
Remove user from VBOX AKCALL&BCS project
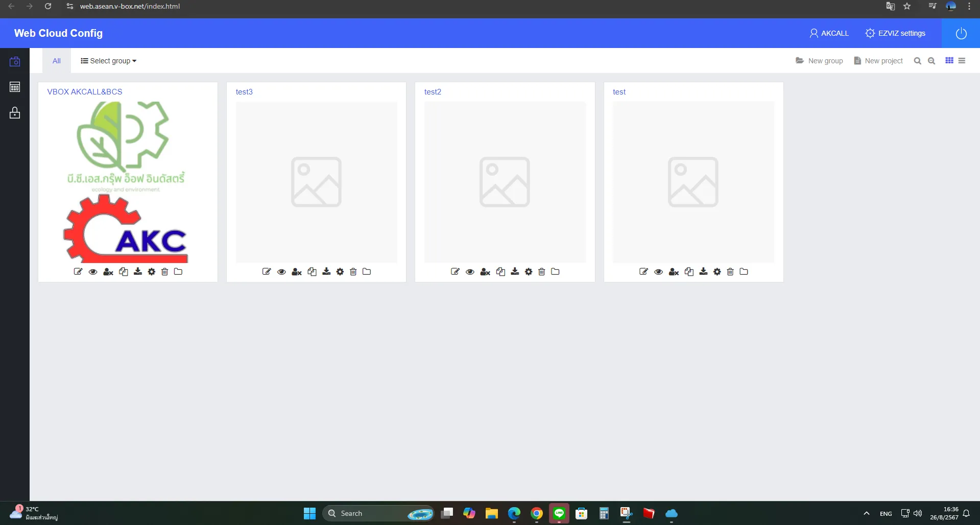pyautogui.click(x=108, y=272)
